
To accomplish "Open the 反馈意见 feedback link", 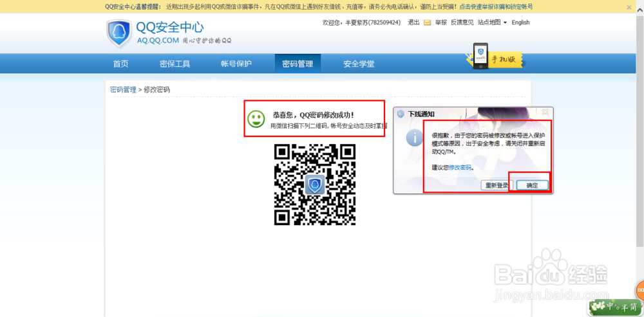I will 462,23.
